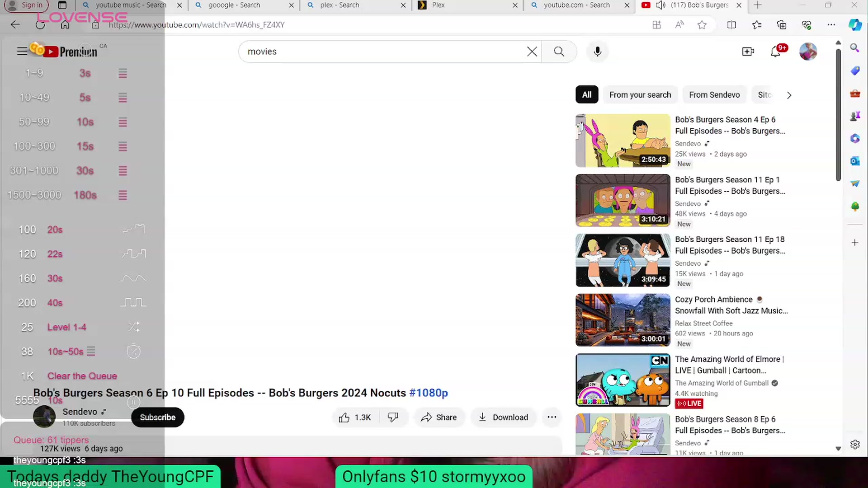Click scrollbar down arrow
Image resolution: width=868 pixels, height=488 pixels.
(838, 449)
